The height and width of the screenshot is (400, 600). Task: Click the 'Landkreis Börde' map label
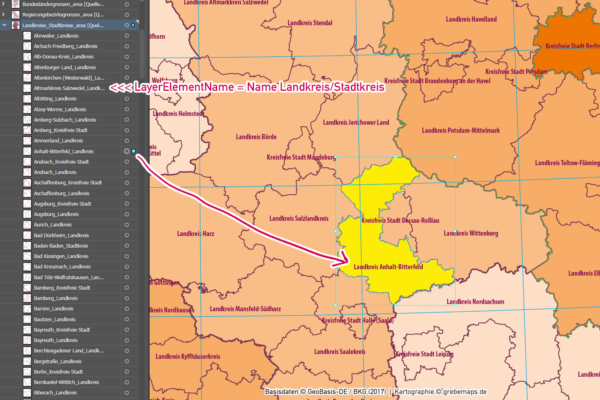coord(256,137)
